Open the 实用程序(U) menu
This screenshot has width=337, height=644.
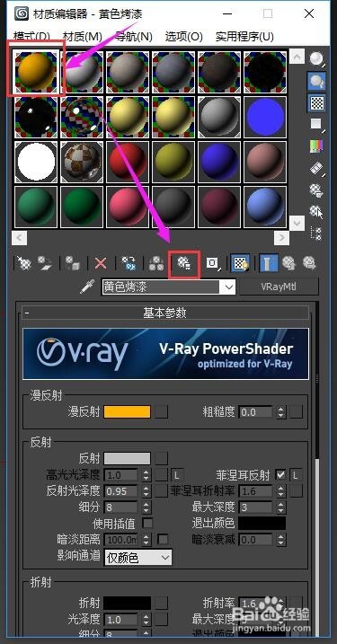244,37
